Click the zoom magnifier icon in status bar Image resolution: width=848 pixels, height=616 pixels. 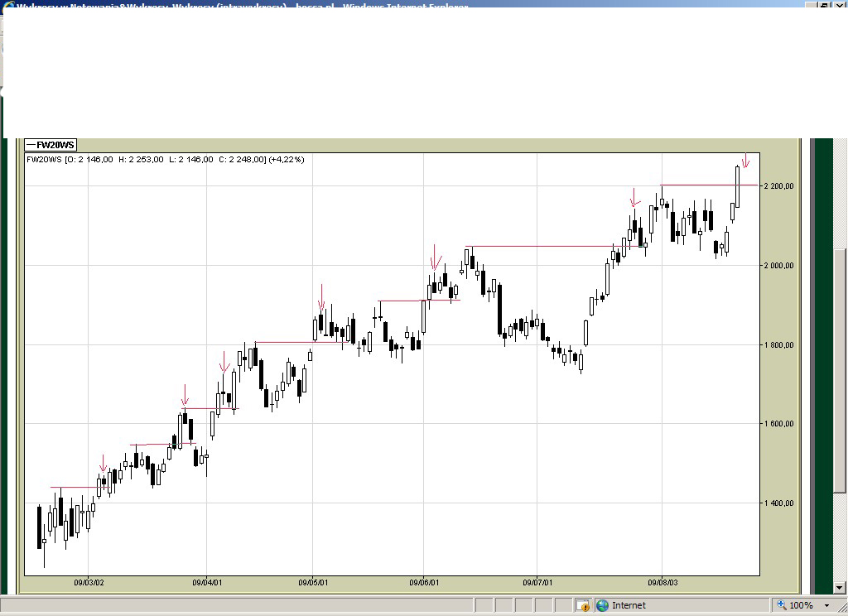[782, 604]
